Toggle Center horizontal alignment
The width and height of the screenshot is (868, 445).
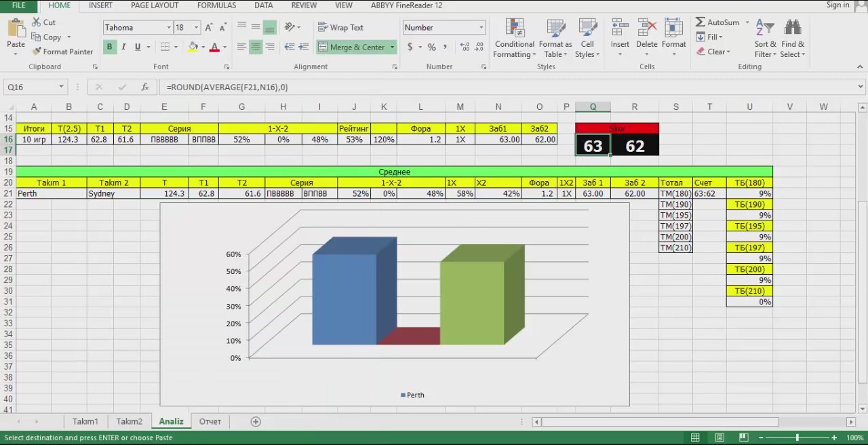(256, 47)
